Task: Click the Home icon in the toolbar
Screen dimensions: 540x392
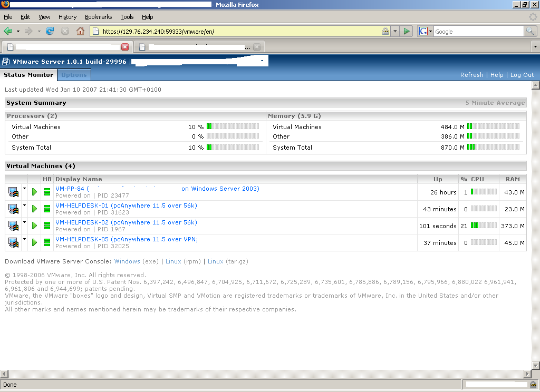Action: point(80,31)
